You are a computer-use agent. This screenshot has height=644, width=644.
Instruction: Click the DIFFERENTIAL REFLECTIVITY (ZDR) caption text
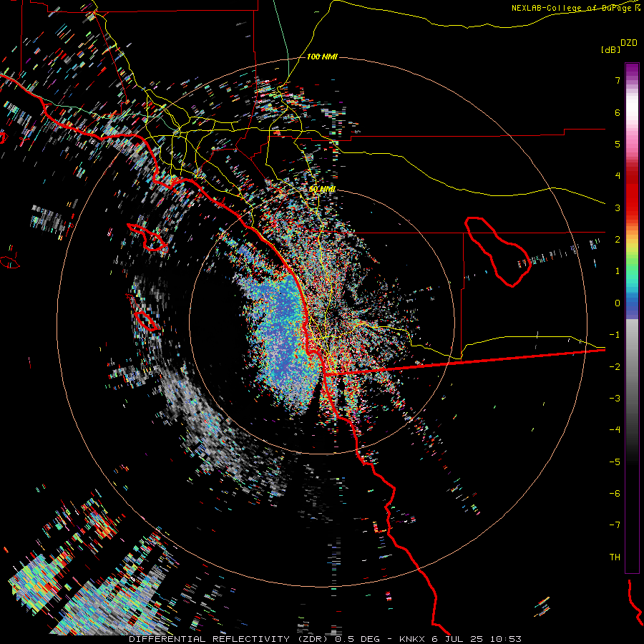230,639
